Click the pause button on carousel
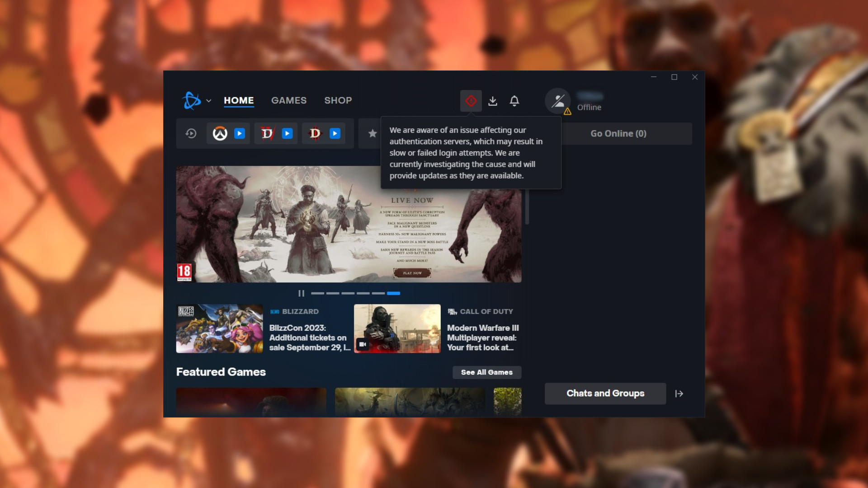Screen dimensions: 868x488 click(302, 292)
